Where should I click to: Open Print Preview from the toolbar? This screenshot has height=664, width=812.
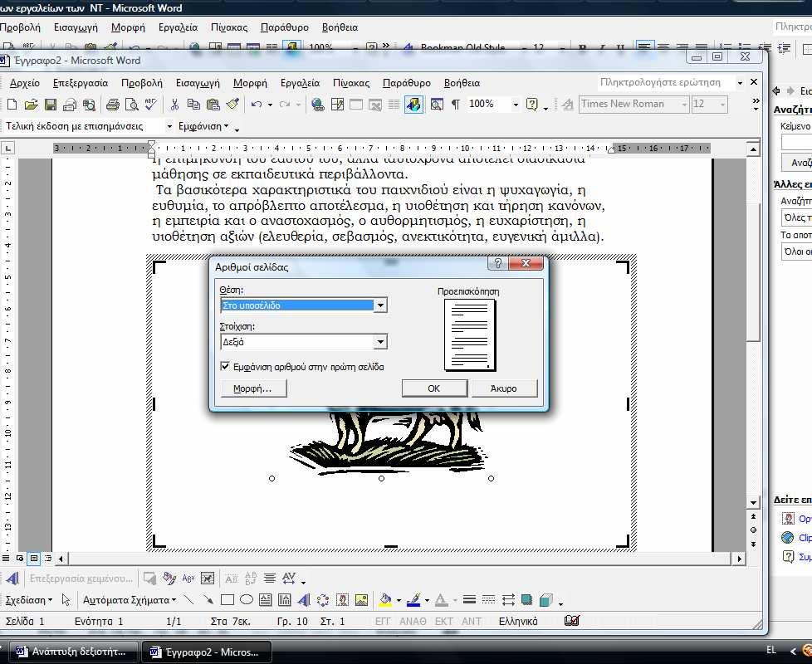tap(131, 105)
